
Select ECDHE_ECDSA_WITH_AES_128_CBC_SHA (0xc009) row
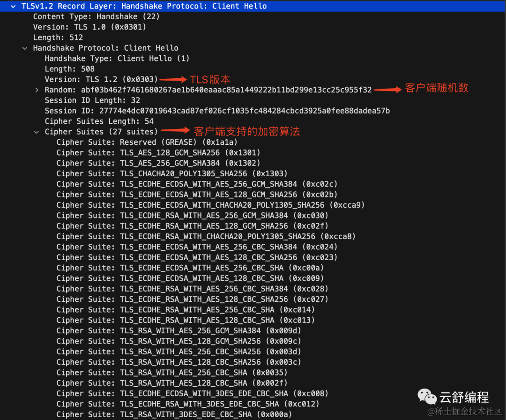pyautogui.click(x=190, y=278)
